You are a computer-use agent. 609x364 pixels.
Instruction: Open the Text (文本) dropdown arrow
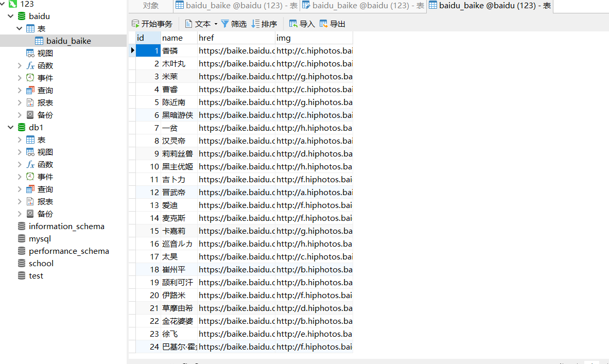point(216,24)
